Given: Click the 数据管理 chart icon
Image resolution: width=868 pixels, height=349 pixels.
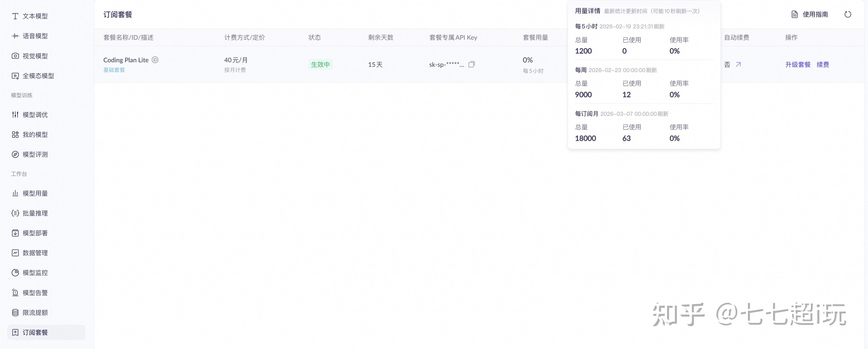Looking at the screenshot, I should [15, 253].
